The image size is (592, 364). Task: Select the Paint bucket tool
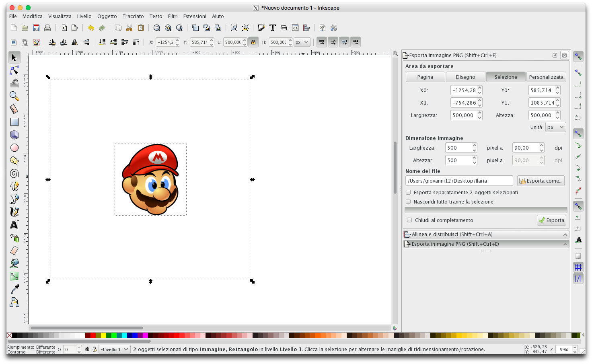(14, 263)
